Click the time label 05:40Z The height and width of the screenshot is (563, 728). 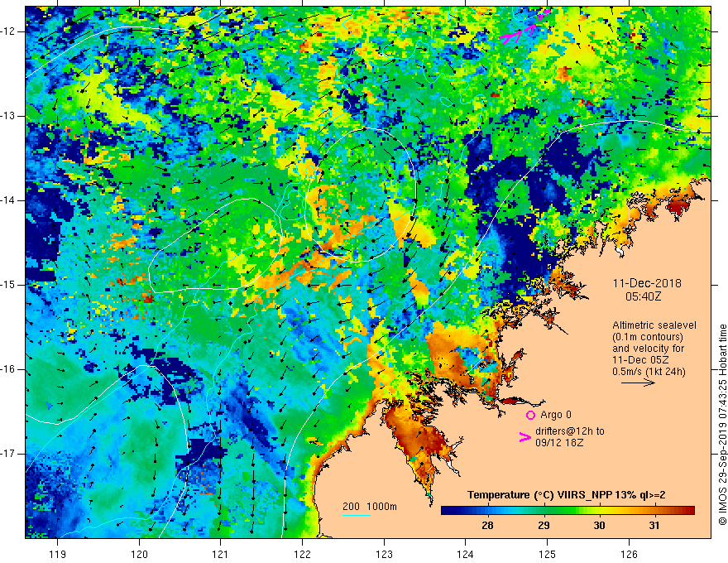643,296
